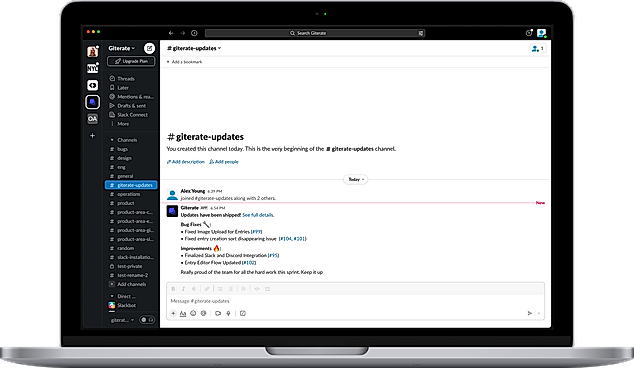Switch to the OA workspace

pyautogui.click(x=93, y=118)
